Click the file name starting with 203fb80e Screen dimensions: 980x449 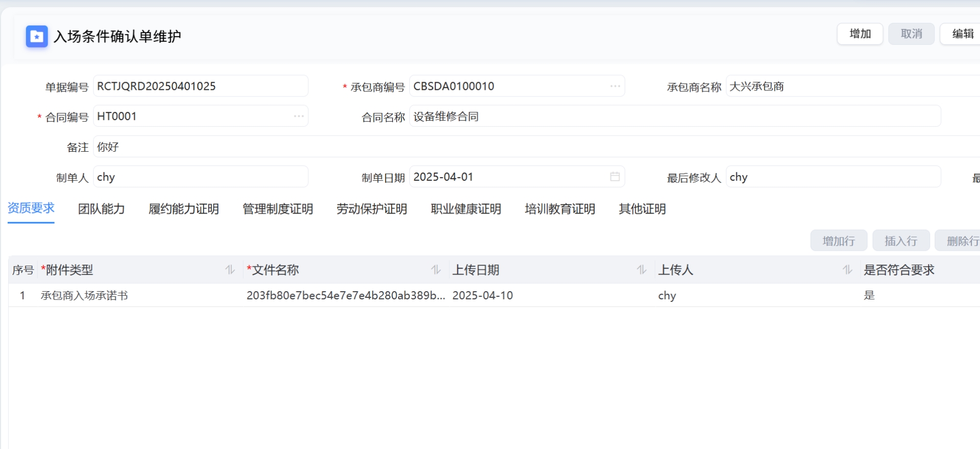point(346,295)
